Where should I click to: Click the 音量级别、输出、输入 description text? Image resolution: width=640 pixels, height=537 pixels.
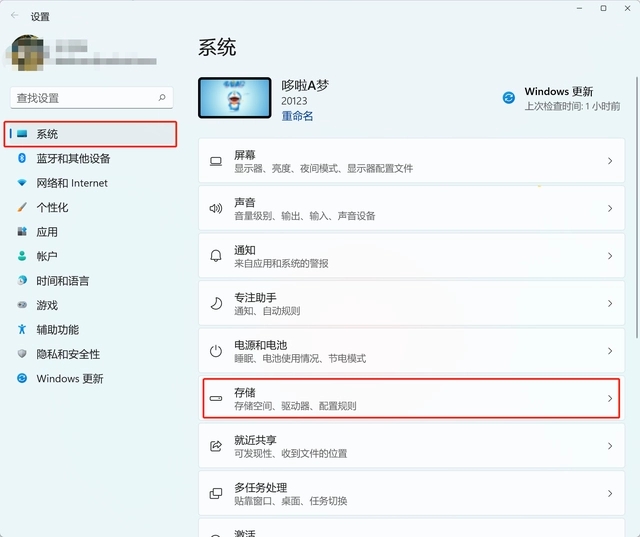click(304, 216)
